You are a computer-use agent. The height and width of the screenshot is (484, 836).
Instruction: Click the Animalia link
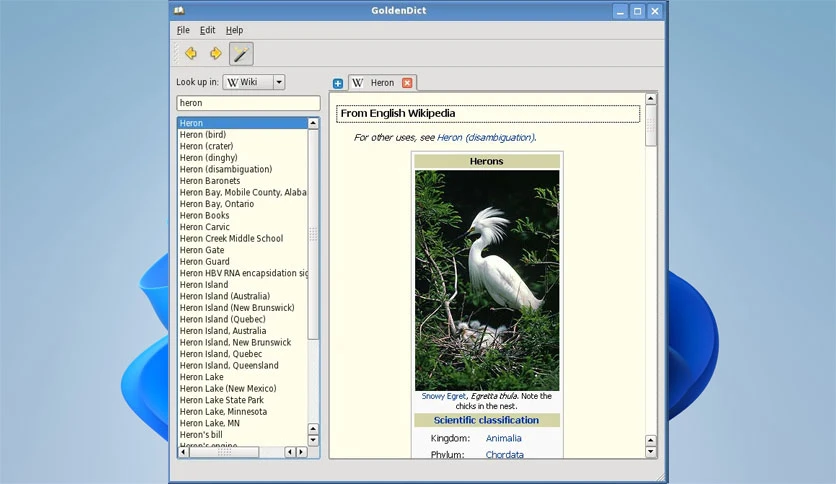point(503,438)
